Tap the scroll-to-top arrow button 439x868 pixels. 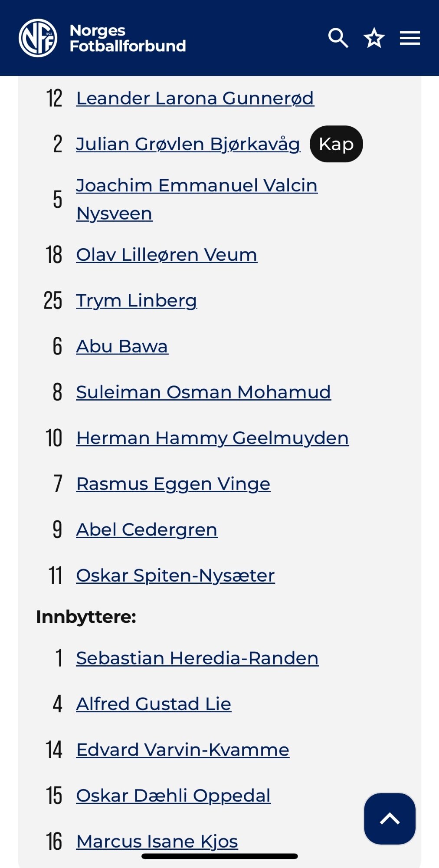(390, 819)
